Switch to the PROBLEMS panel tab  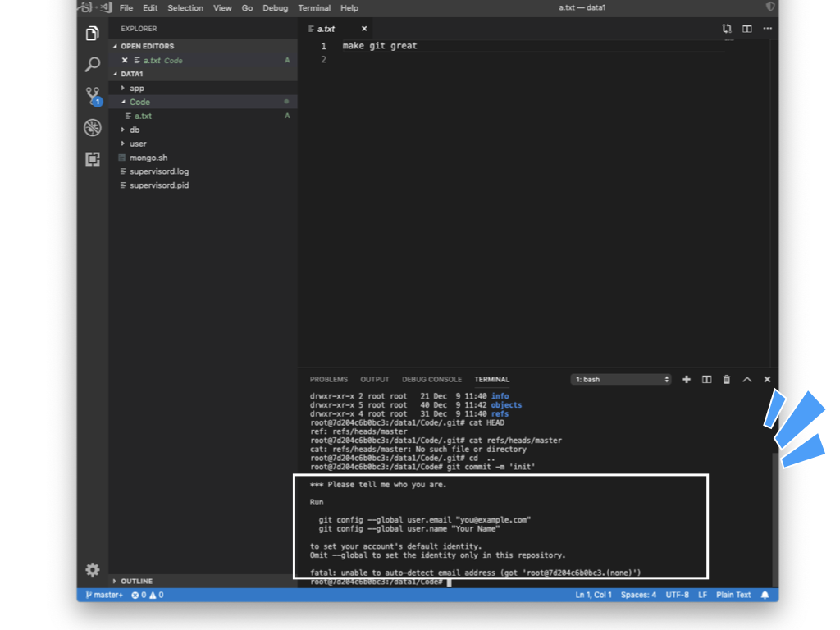point(328,380)
